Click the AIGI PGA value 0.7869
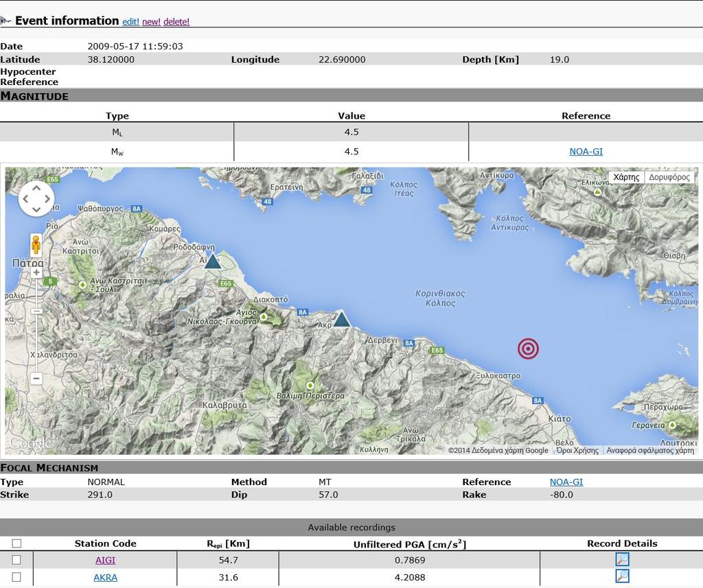 (410, 561)
